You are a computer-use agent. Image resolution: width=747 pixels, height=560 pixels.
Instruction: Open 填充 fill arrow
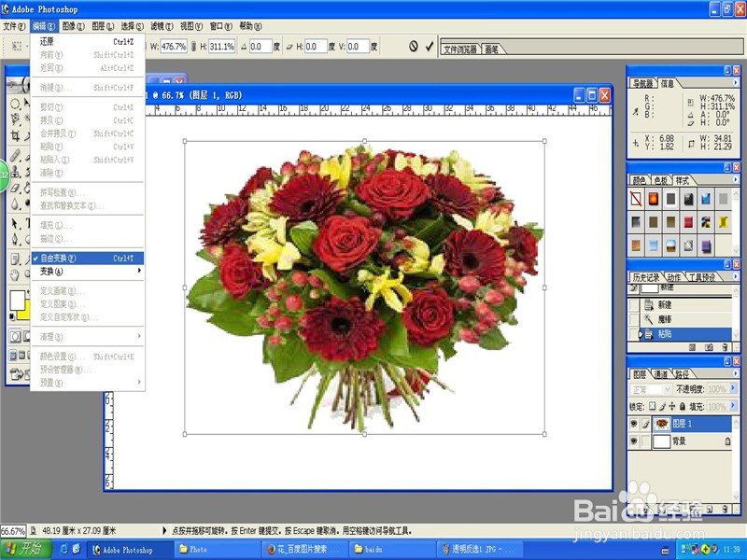(x=733, y=406)
